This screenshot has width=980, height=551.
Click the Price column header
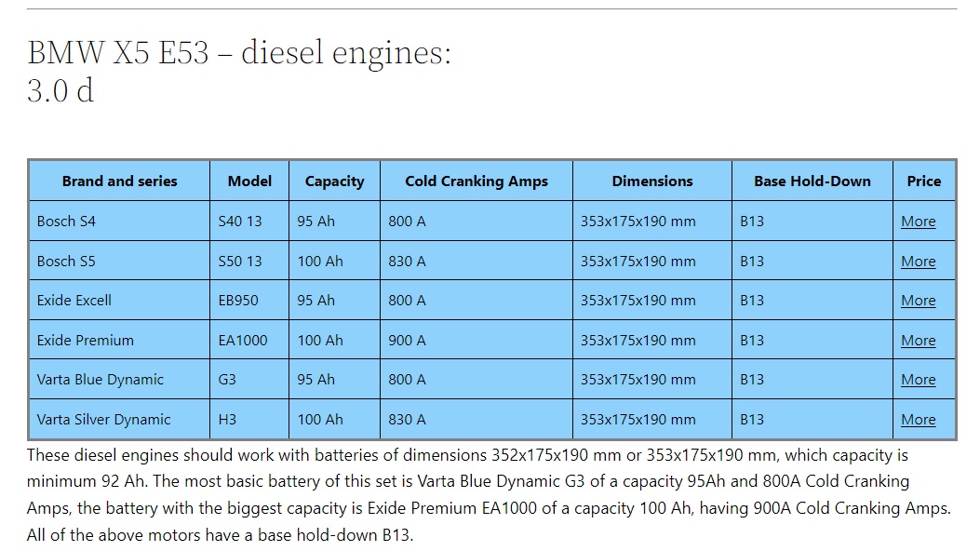coord(924,181)
